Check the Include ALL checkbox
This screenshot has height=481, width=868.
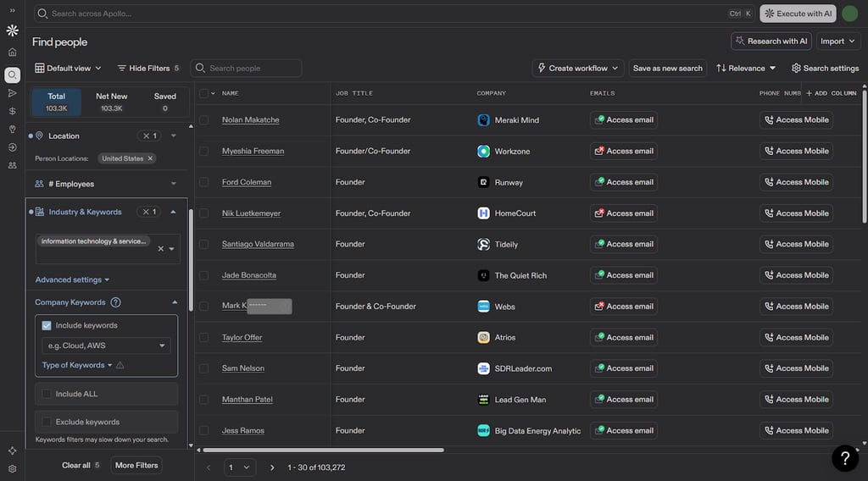point(47,394)
